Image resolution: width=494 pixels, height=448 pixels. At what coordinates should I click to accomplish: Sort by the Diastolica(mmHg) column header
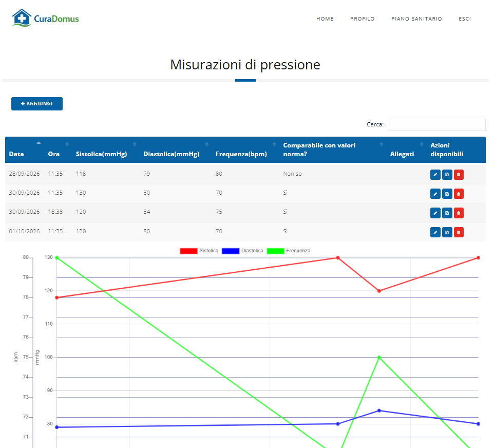coord(176,150)
